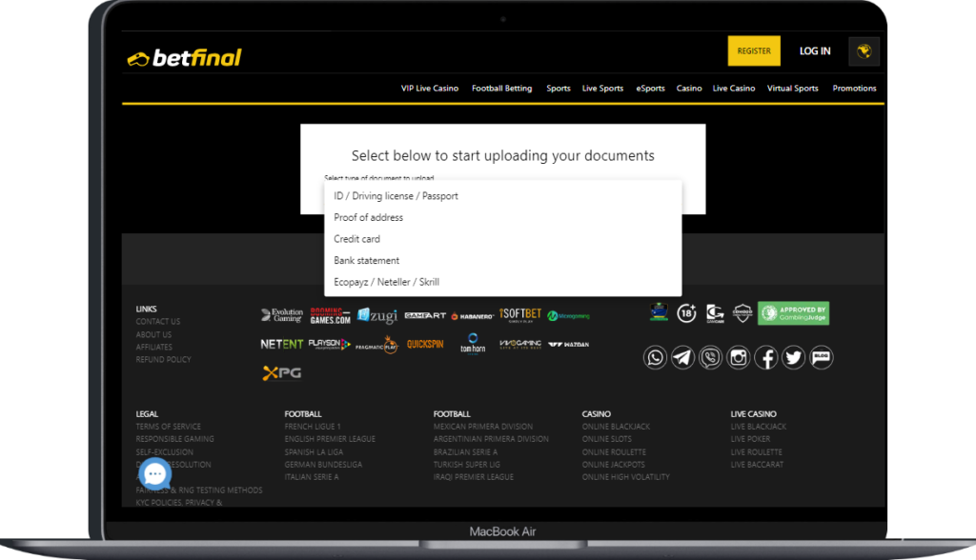Screen dimensions: 976x560
Task: Click the yellow REGISTER button
Action: pos(754,51)
